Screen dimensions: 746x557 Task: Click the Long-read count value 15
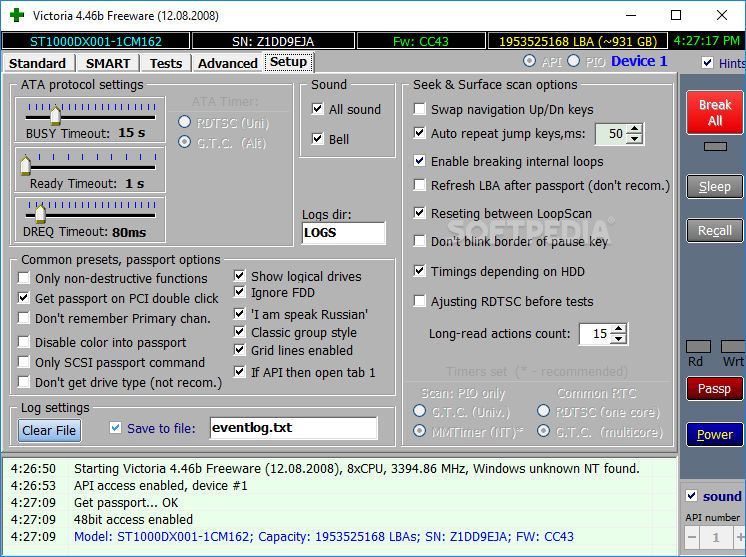[x=595, y=333]
